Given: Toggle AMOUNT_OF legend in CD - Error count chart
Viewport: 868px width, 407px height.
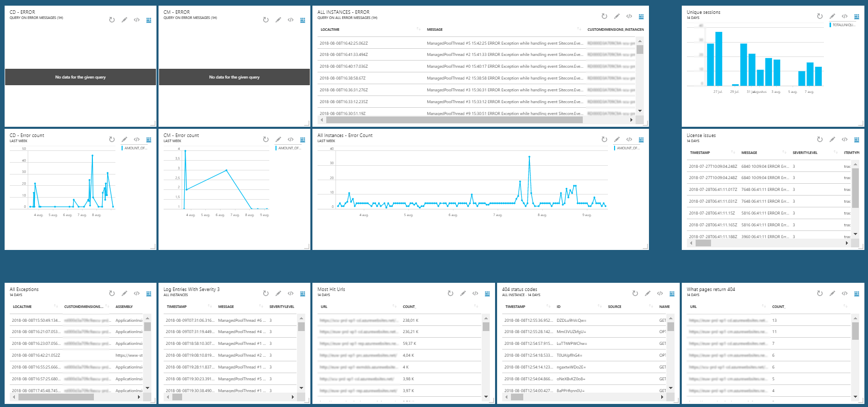Looking at the screenshot, I should (135, 148).
